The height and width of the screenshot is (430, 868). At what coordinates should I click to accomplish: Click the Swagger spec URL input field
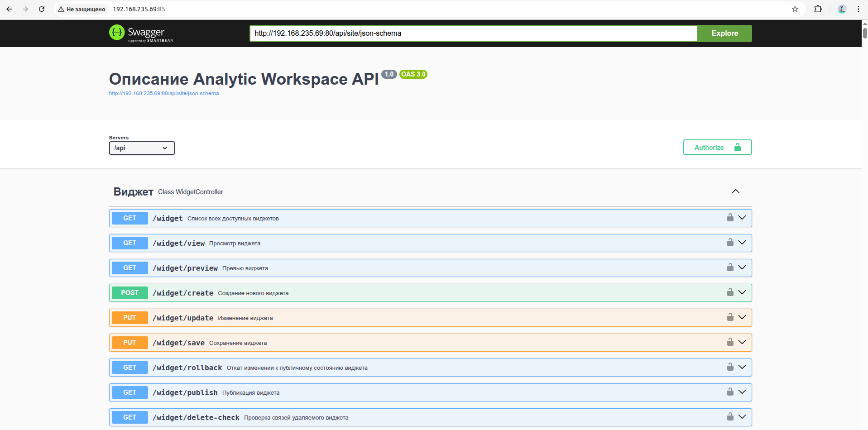click(473, 33)
